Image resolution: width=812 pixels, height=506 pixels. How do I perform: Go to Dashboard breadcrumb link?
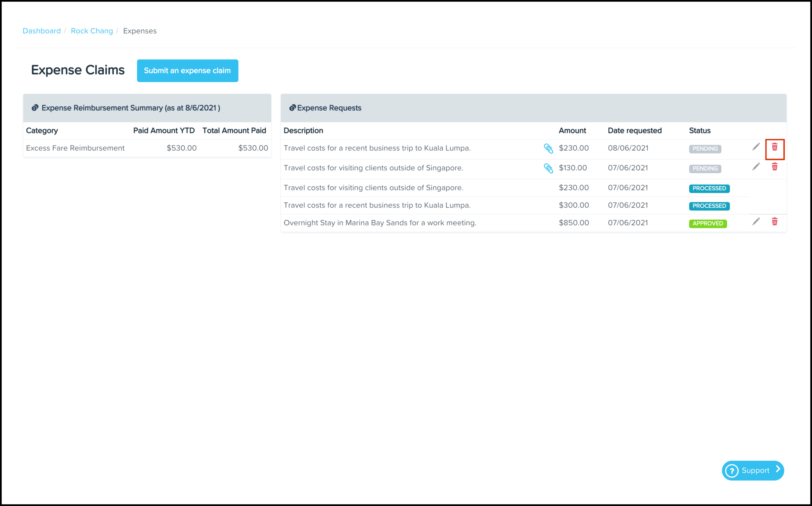(42, 31)
